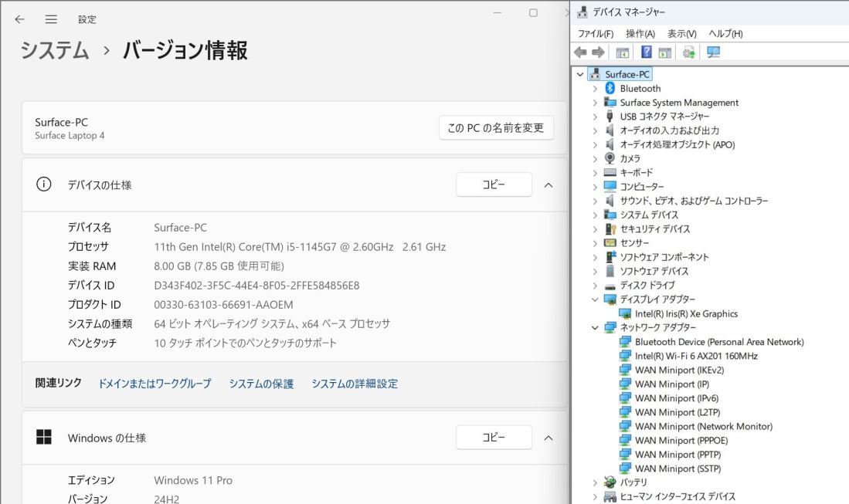Click the Windows 11 Pro edition value
The width and height of the screenshot is (849, 504).
pyautogui.click(x=193, y=480)
